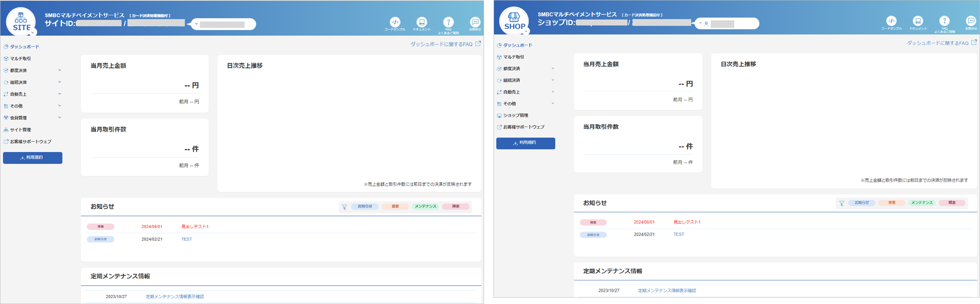Open the external-link icon beside SHOP ダッシュボードに関するFAQ
Screen dimensions: 980x304
pos(974,43)
